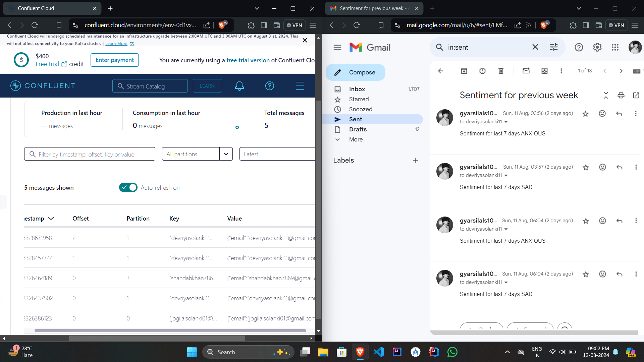Archive the Sentiment email
Screen dimensions: 644x362
click(464, 71)
